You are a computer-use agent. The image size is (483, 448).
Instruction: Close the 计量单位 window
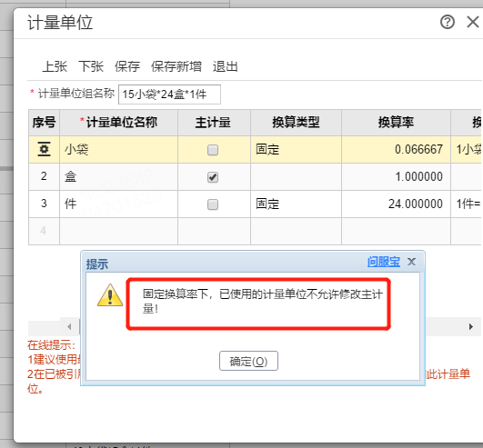[x=473, y=22]
